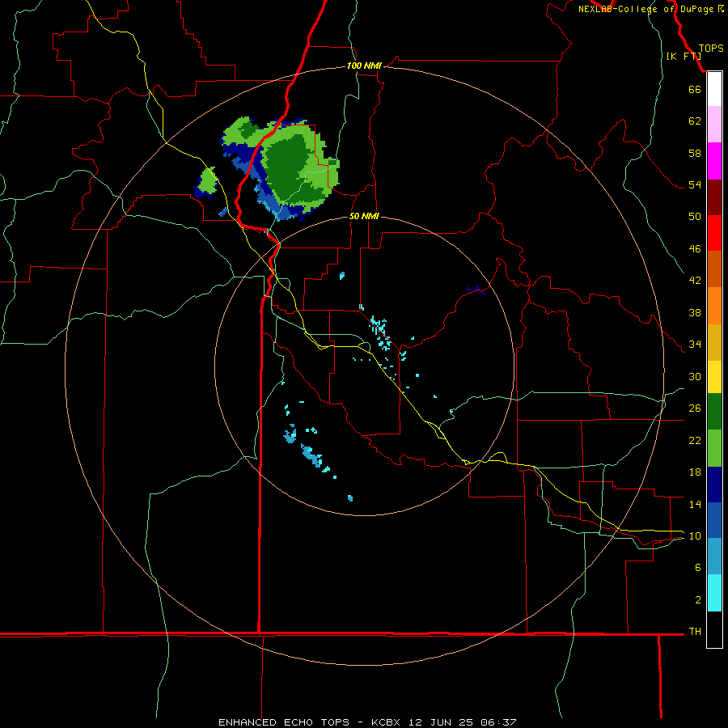Click the yellow 34 kft legend swatch
728x728 pixels.
[x=714, y=377]
